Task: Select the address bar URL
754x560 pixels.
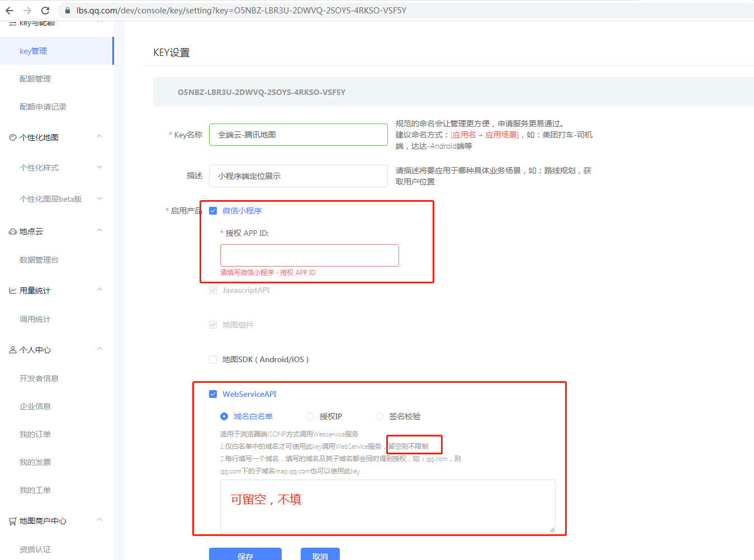Action: [241, 11]
